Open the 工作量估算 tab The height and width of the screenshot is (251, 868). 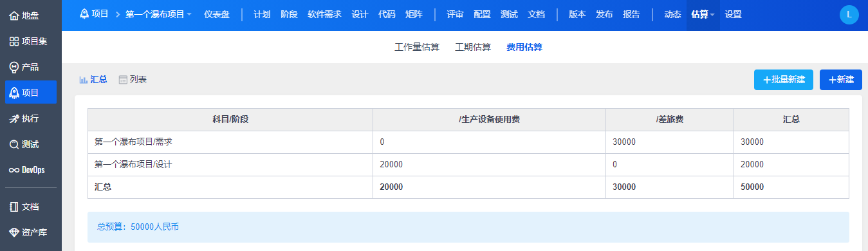pos(417,47)
